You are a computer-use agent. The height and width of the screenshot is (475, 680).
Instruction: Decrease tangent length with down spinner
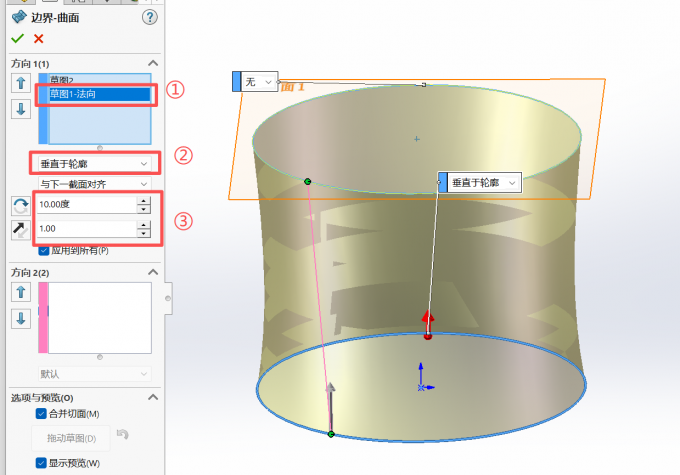[x=144, y=233]
